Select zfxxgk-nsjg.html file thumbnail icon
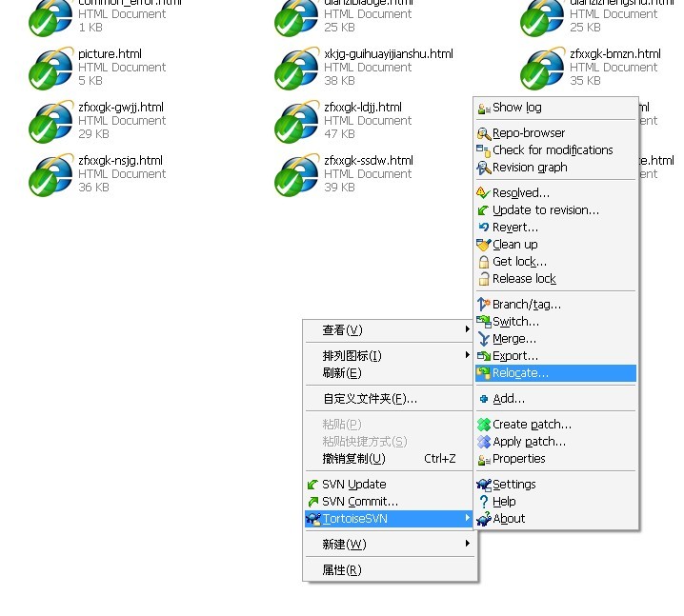The width and height of the screenshot is (684, 616). coord(51,175)
